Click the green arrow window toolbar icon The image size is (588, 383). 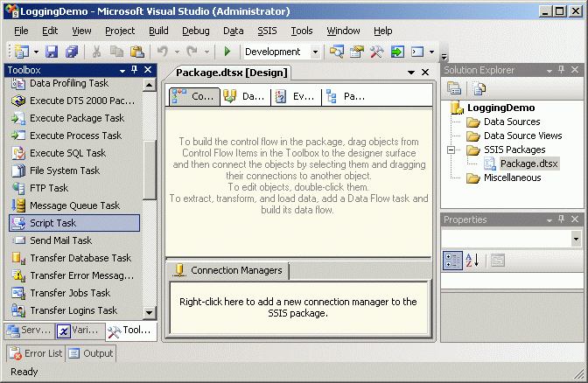point(397,52)
